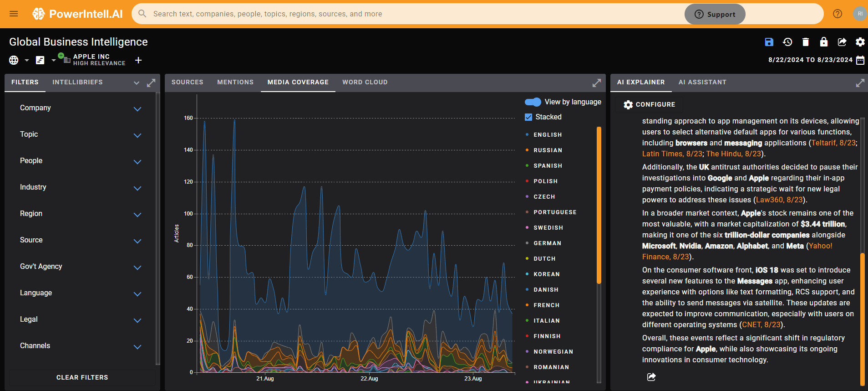868x391 pixels.
Task: Click the search magnifier icon
Action: 142,14
